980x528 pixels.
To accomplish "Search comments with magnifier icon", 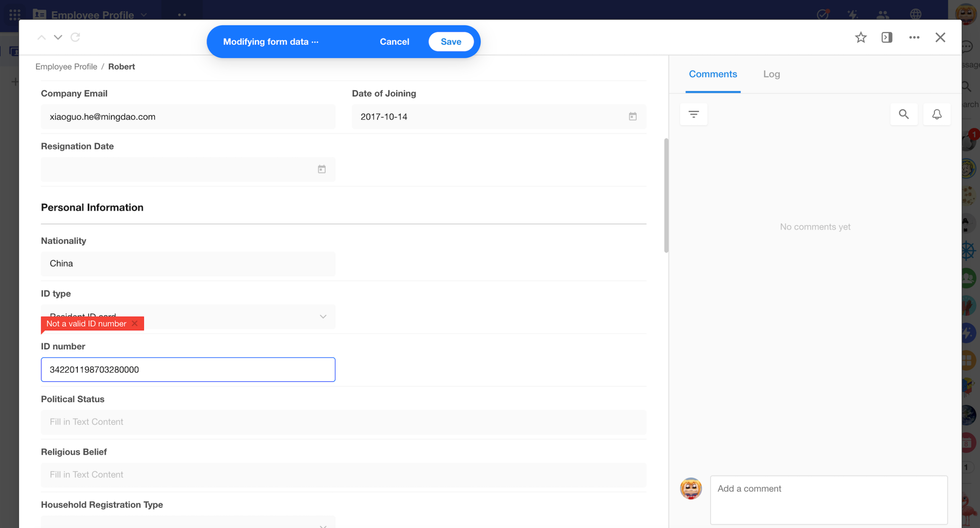I will (x=903, y=114).
